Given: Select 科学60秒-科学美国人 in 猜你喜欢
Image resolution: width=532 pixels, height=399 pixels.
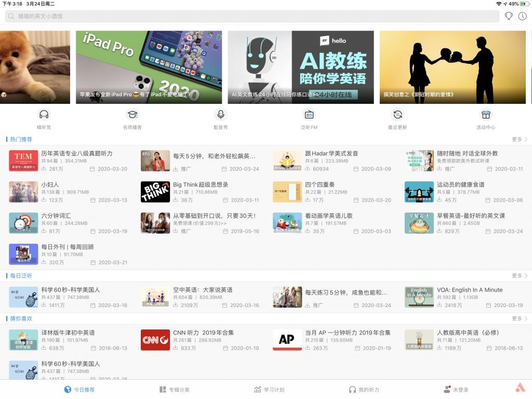Looking at the screenshot, I should (71, 364).
